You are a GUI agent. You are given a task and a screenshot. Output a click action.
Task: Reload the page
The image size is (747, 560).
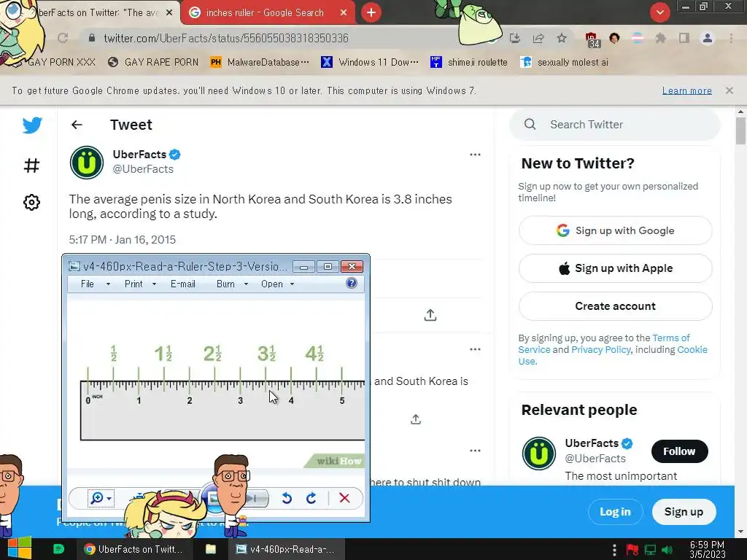pos(63,38)
